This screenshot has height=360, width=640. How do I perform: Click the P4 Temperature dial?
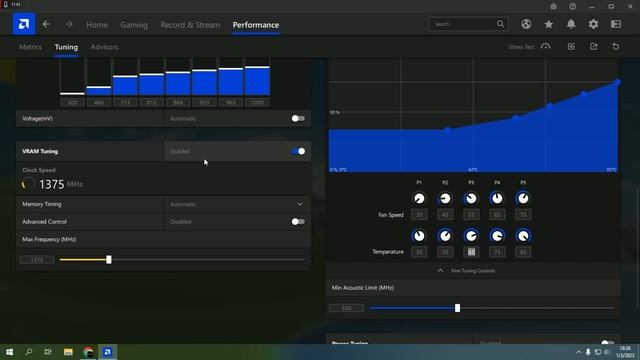click(x=497, y=236)
